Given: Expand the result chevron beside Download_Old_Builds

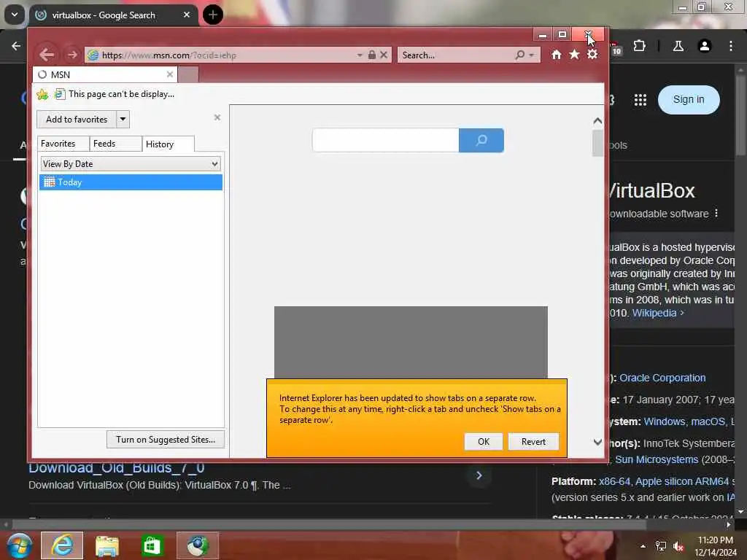Looking at the screenshot, I should (x=479, y=475).
